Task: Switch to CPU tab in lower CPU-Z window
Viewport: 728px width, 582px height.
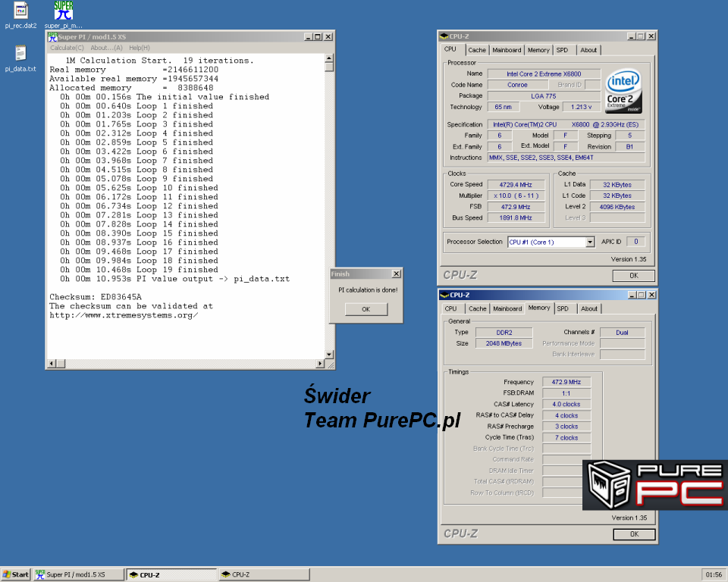Action: tap(450, 308)
